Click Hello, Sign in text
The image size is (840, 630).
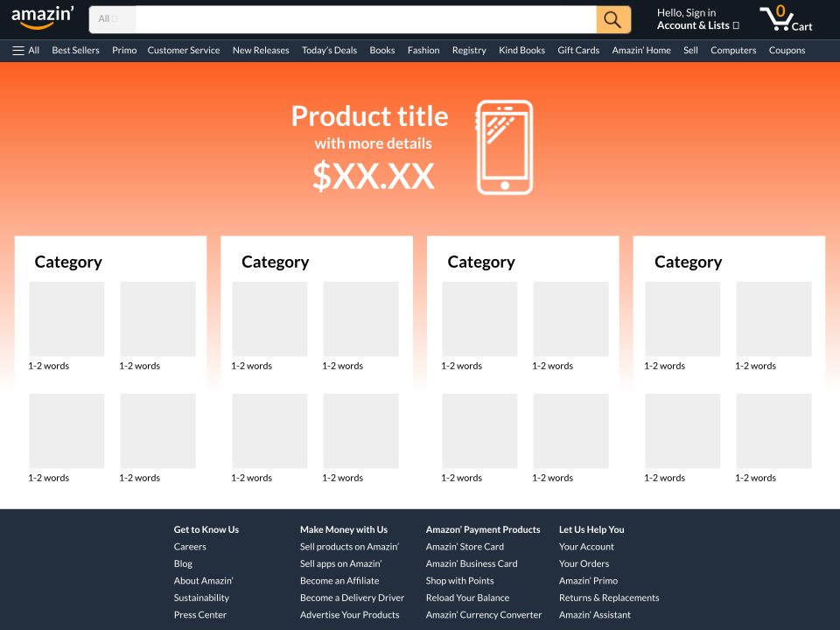686,13
